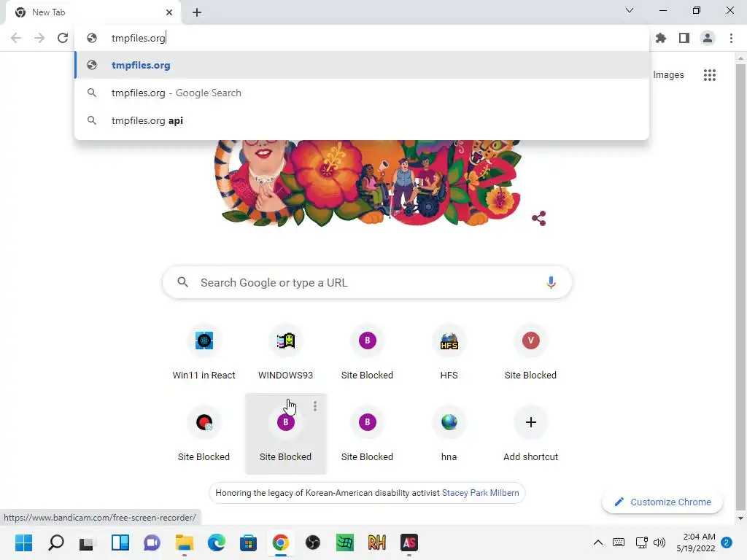This screenshot has width=747, height=560.
Task: Toggle the Chrome side panel icon
Action: coord(684,38)
